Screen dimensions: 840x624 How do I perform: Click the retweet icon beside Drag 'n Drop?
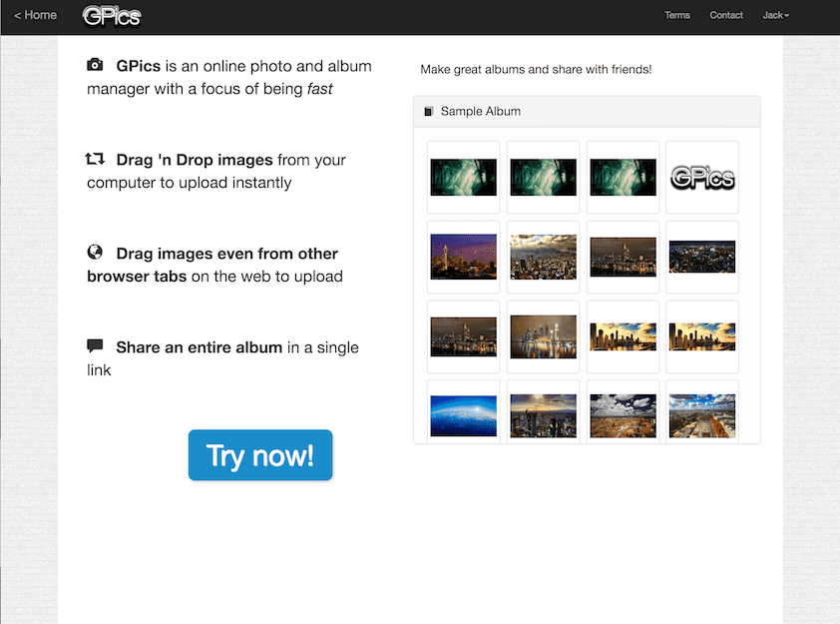[95, 159]
